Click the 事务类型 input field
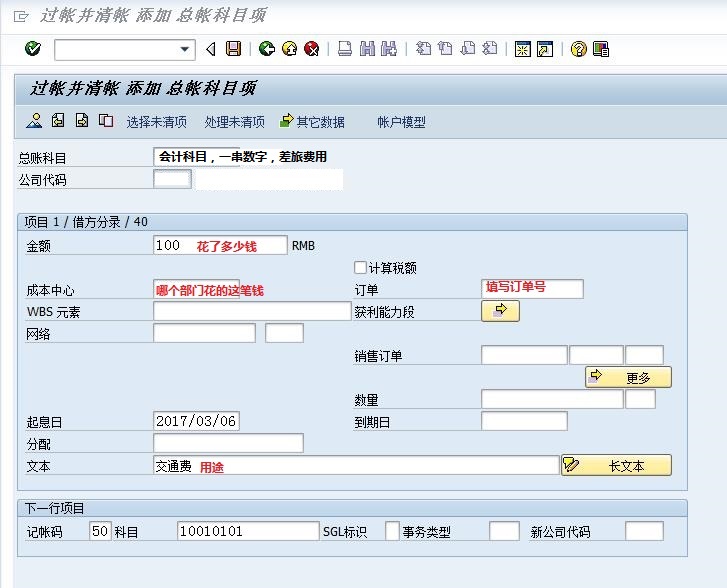This screenshot has width=727, height=588. click(504, 531)
